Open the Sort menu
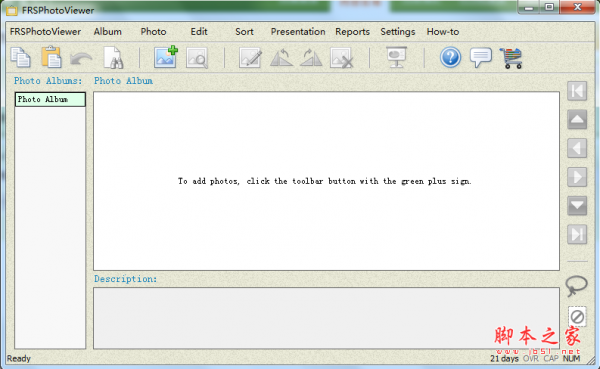Image resolution: width=600 pixels, height=369 pixels. coord(244,32)
